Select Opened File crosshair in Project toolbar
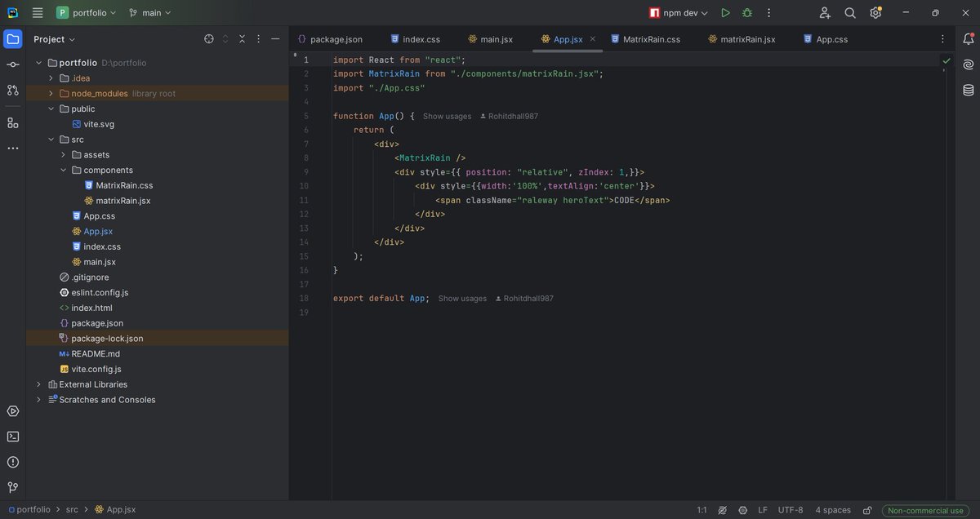Screen dimensions: 980x519 208,38
